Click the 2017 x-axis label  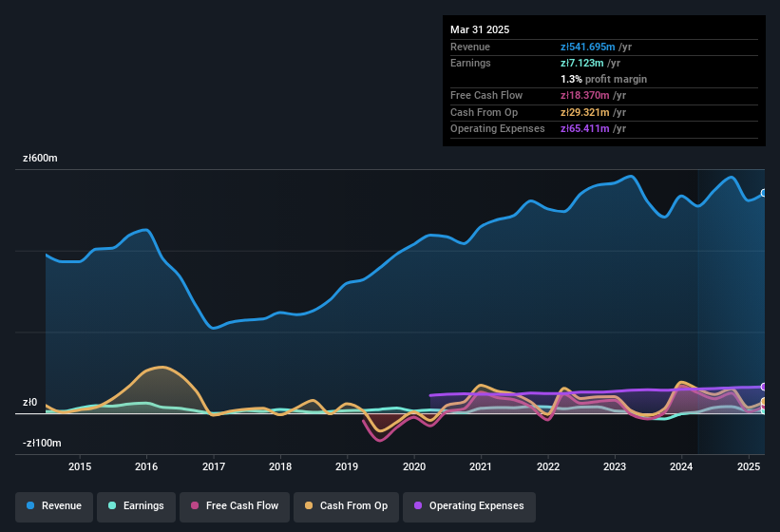214,466
